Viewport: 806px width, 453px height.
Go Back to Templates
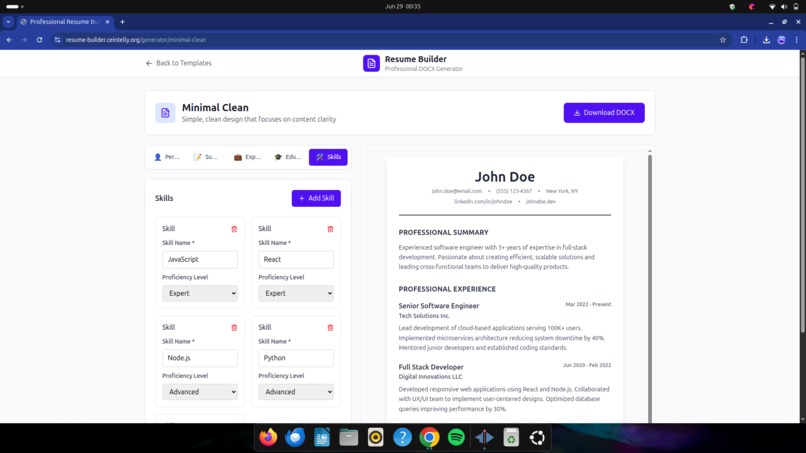click(x=178, y=63)
